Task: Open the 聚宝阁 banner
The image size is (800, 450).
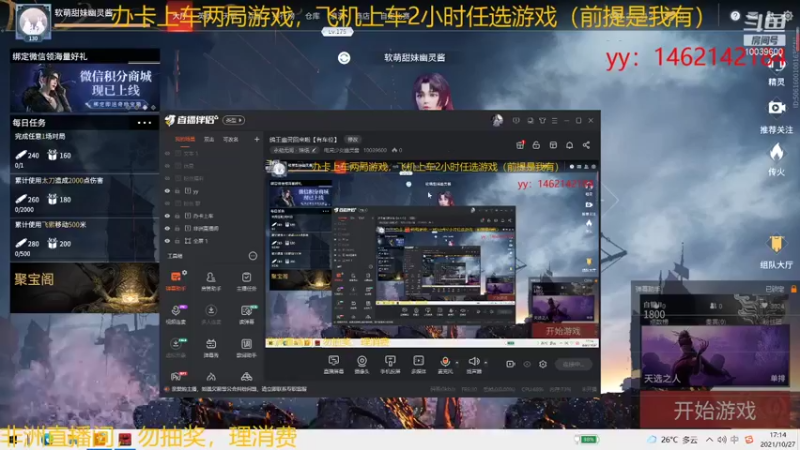Action: (85, 287)
